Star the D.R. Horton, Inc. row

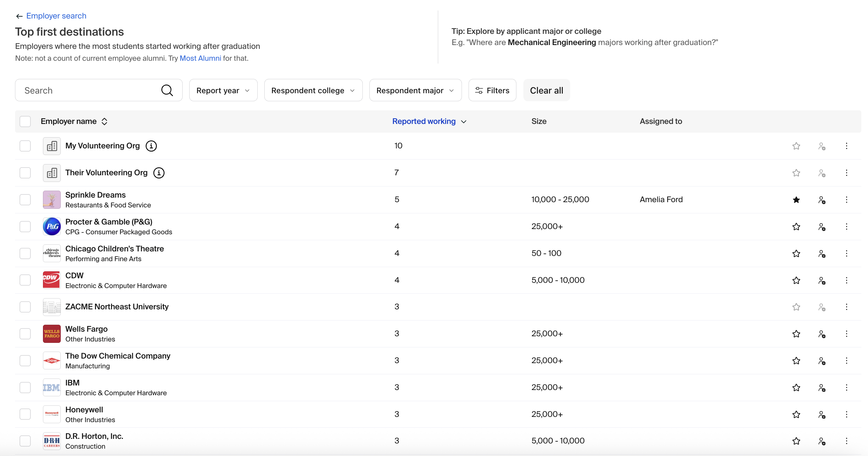click(x=796, y=441)
